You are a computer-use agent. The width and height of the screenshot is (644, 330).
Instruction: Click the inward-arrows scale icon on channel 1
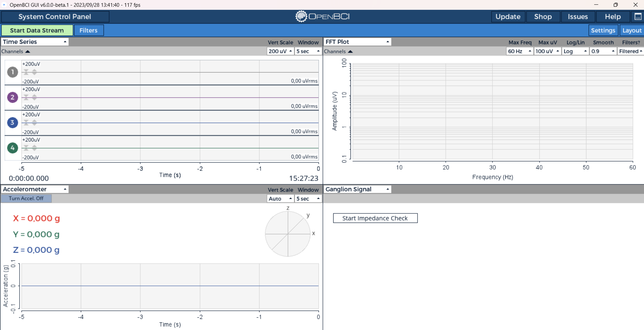tap(26, 72)
